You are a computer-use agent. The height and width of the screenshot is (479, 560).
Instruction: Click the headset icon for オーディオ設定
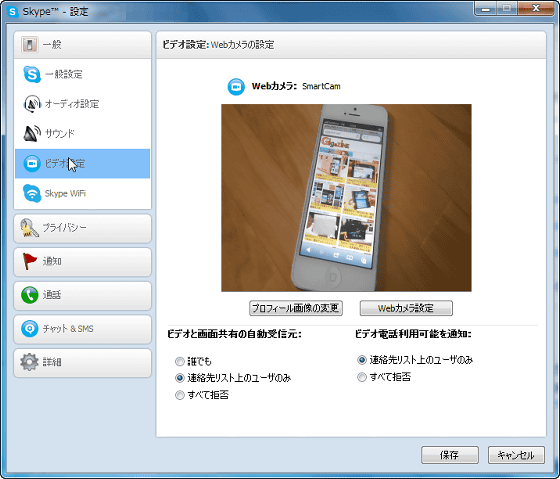(32, 104)
